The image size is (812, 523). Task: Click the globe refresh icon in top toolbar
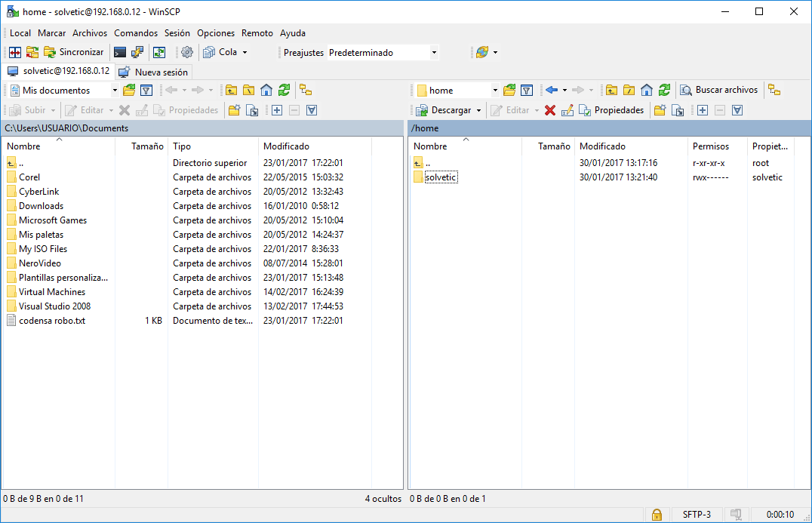pyautogui.click(x=482, y=52)
